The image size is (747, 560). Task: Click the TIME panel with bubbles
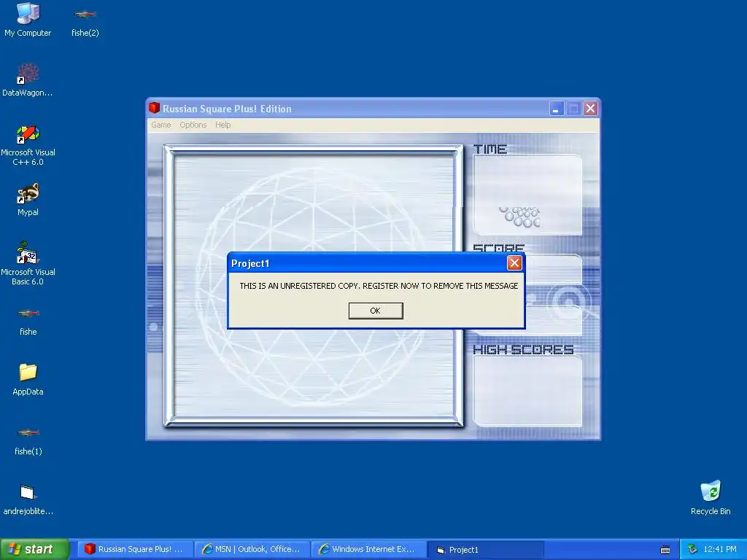tap(527, 195)
